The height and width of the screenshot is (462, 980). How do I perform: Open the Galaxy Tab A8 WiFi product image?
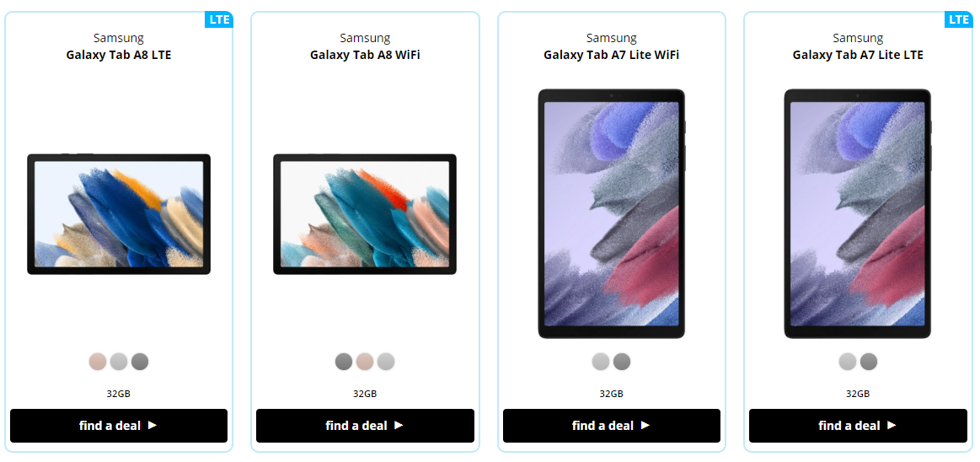coord(365,214)
